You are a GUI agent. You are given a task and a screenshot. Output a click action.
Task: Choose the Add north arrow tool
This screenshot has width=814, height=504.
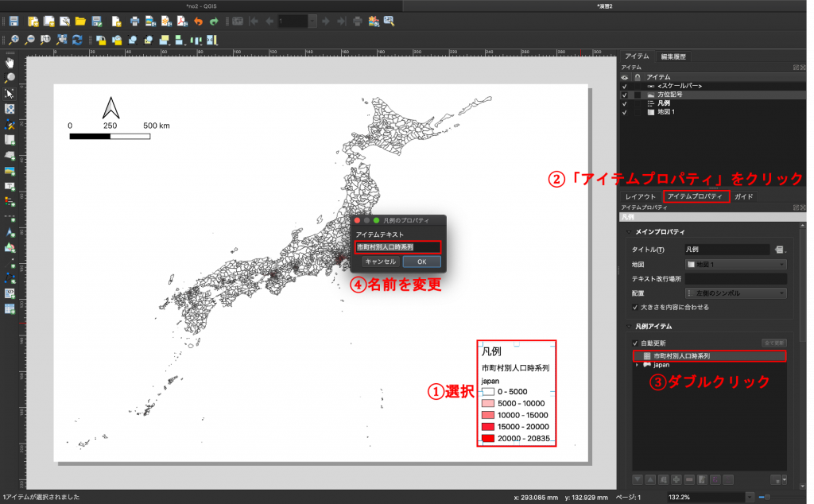10,232
